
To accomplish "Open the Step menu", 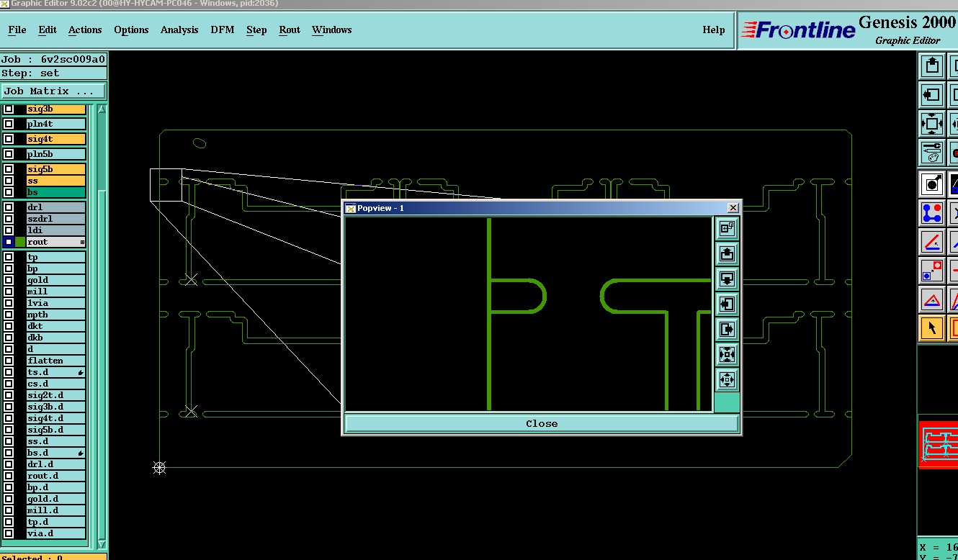I will click(x=256, y=30).
